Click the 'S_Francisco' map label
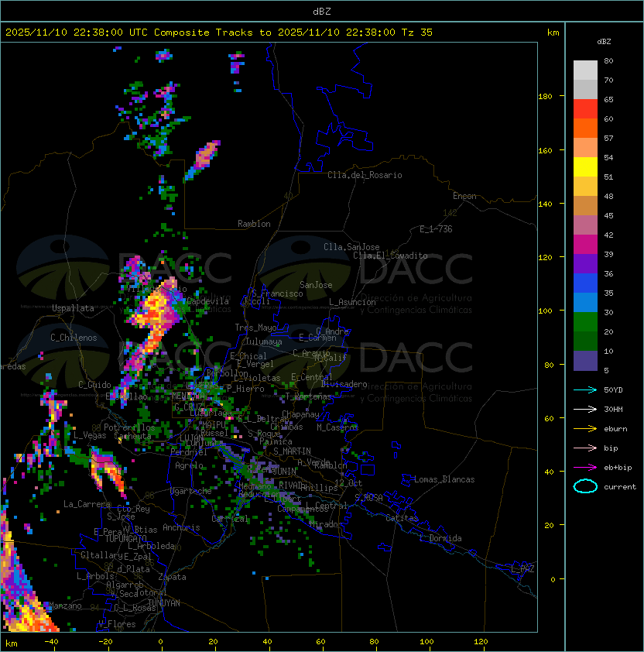644x652 pixels. pos(277,293)
